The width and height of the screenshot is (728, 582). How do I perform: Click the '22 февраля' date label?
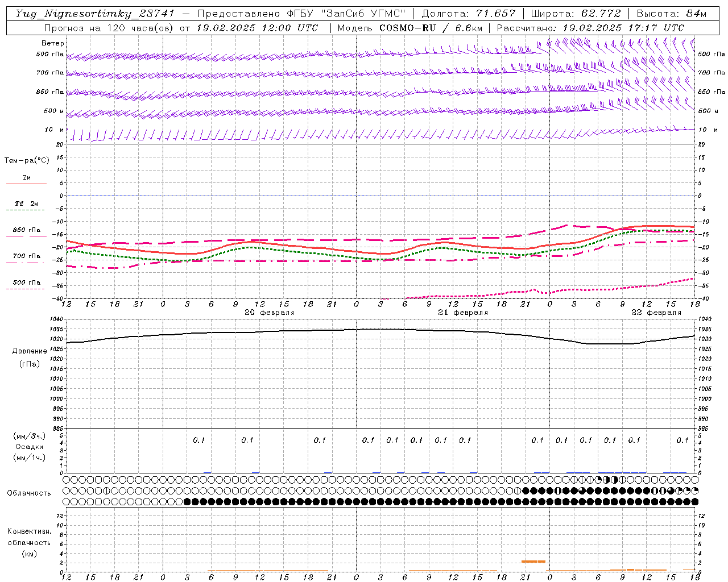tap(656, 313)
